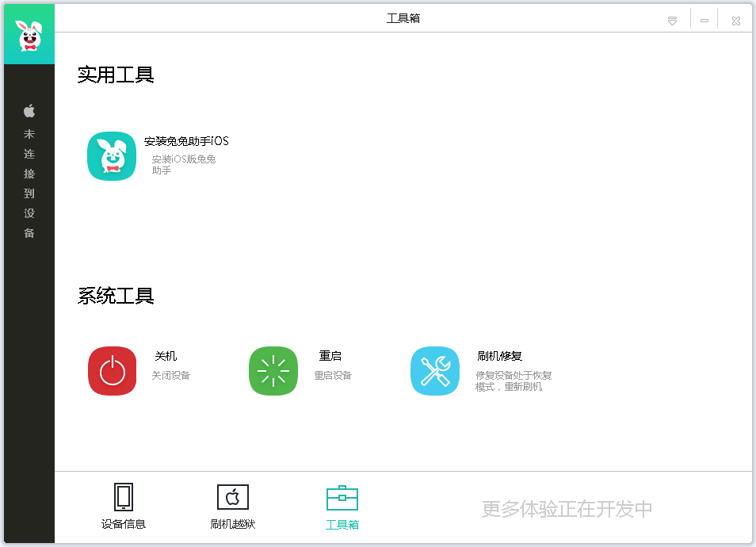The image size is (756, 547).
Task: Click the 刷机修复 repair label
Action: click(498, 355)
